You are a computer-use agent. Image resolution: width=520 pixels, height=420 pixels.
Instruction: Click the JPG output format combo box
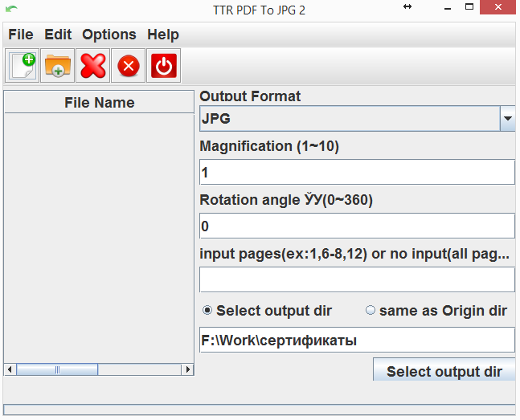point(350,119)
